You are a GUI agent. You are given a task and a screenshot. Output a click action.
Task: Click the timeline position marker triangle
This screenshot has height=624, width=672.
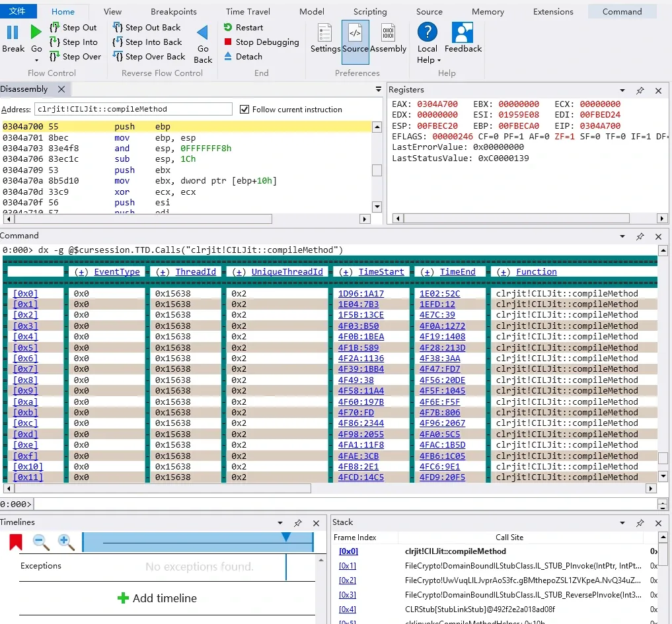coord(286,537)
